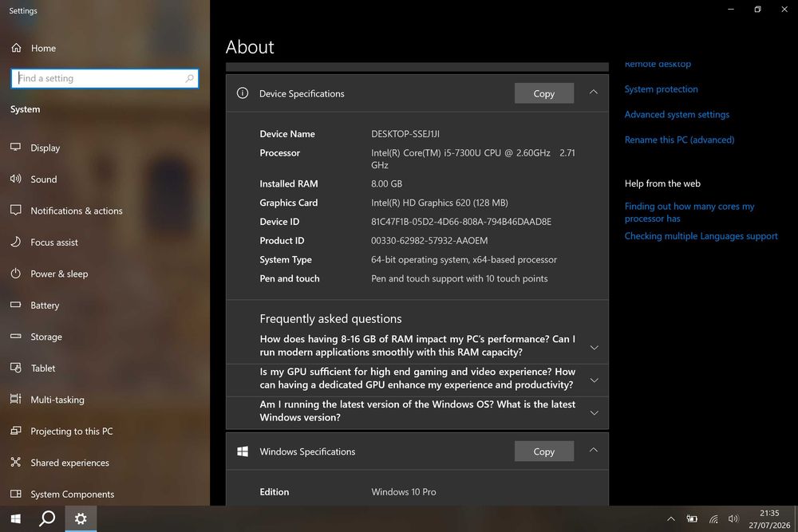Click the Tablet icon in sidebar
Screen dimensions: 798x532
16,368
